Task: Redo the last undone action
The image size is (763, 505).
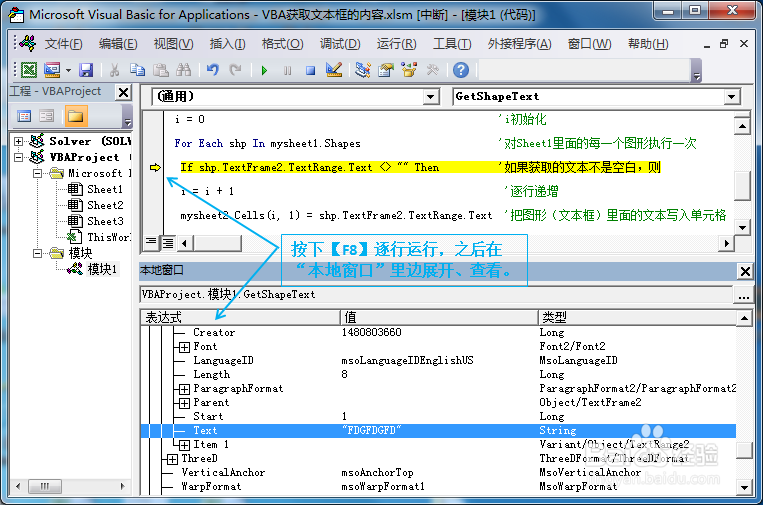Action: (236, 70)
